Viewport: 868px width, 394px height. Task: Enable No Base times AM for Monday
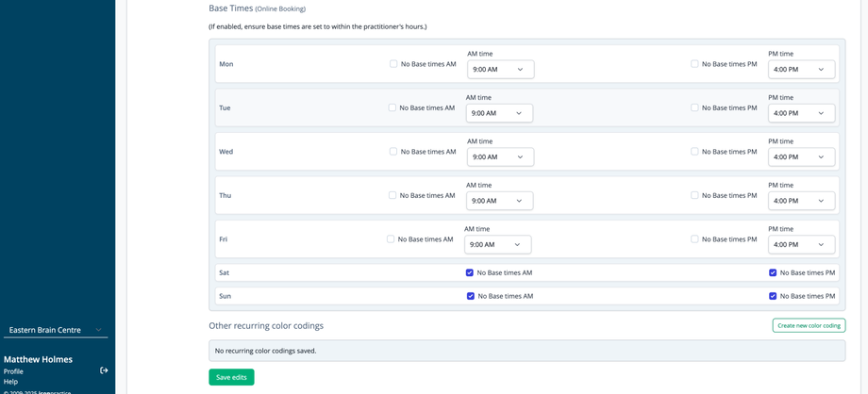393,64
